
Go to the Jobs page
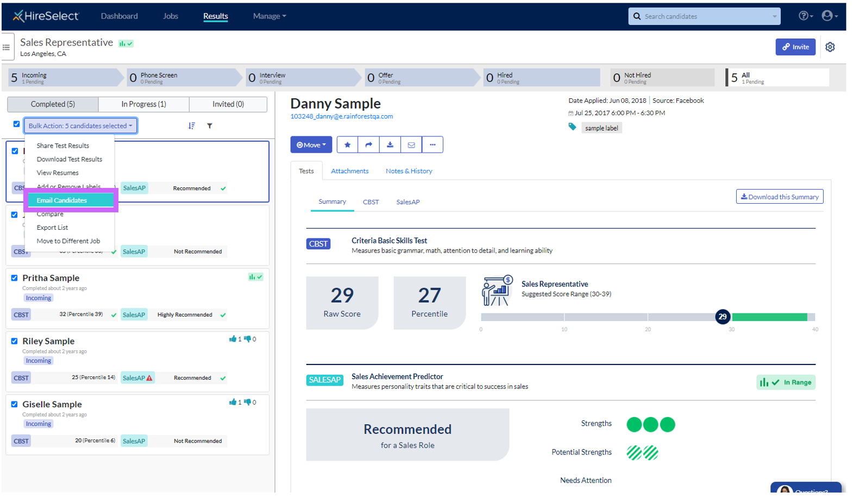[x=171, y=16]
